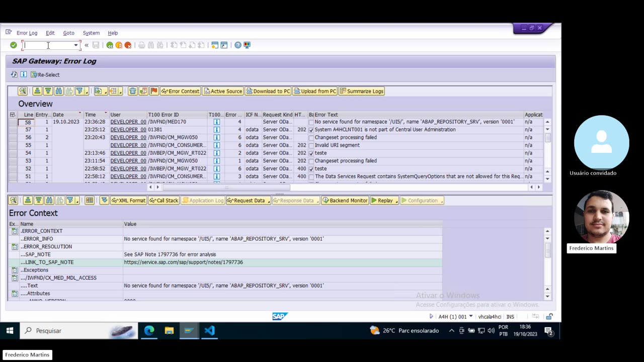Click the Overview toolbar Details magnifier icon
The width and height of the screenshot is (644, 362).
tap(23, 91)
